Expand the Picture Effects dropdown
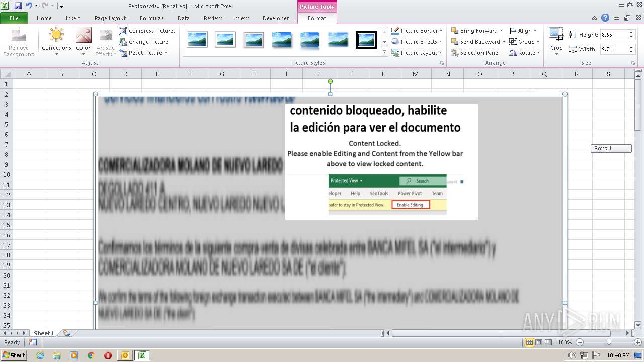This screenshot has width=644, height=362. pyautogui.click(x=441, y=42)
